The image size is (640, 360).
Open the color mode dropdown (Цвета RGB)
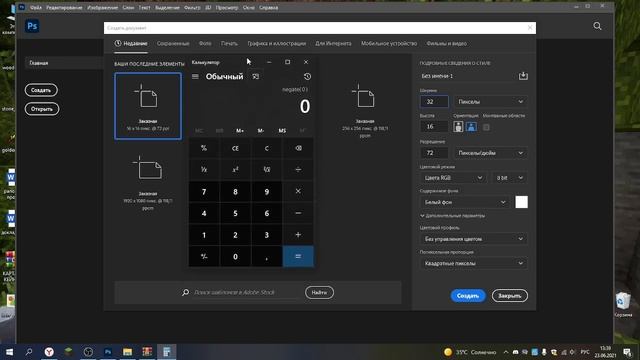pyautogui.click(x=453, y=178)
